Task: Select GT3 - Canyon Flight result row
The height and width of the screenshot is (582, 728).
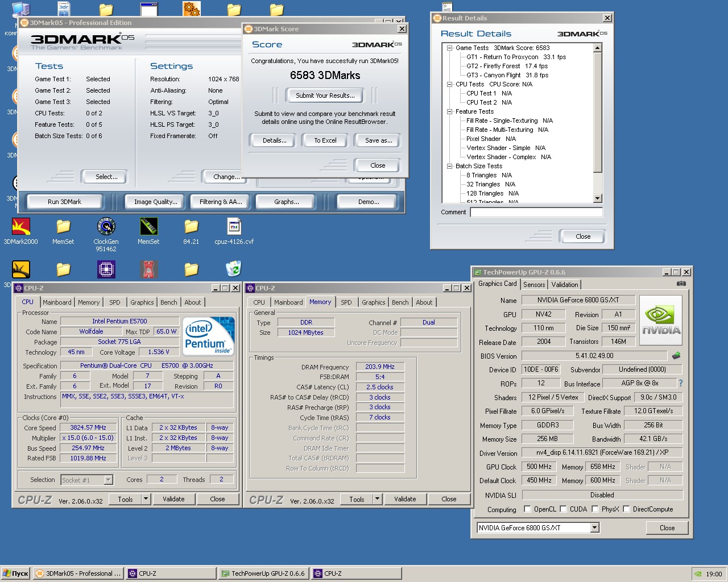Action: tap(507, 75)
